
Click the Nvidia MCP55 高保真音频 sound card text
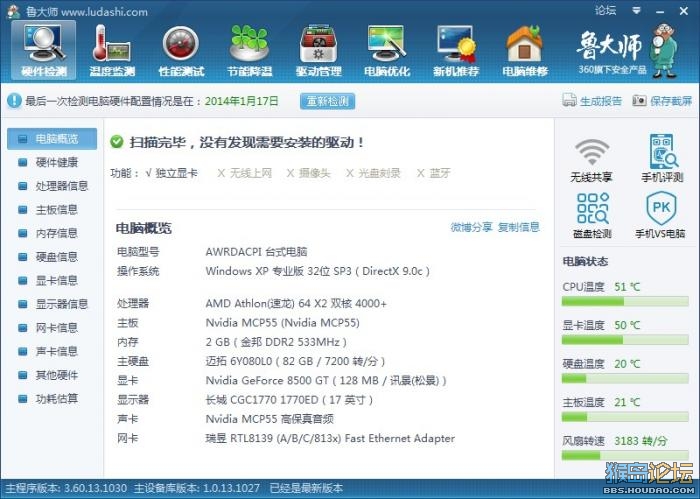pyautogui.click(x=269, y=419)
